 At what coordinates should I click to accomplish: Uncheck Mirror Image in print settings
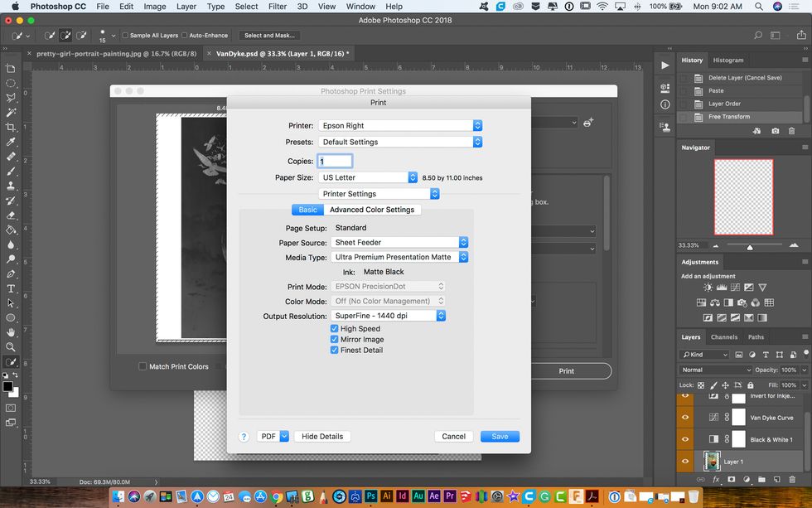click(x=336, y=339)
